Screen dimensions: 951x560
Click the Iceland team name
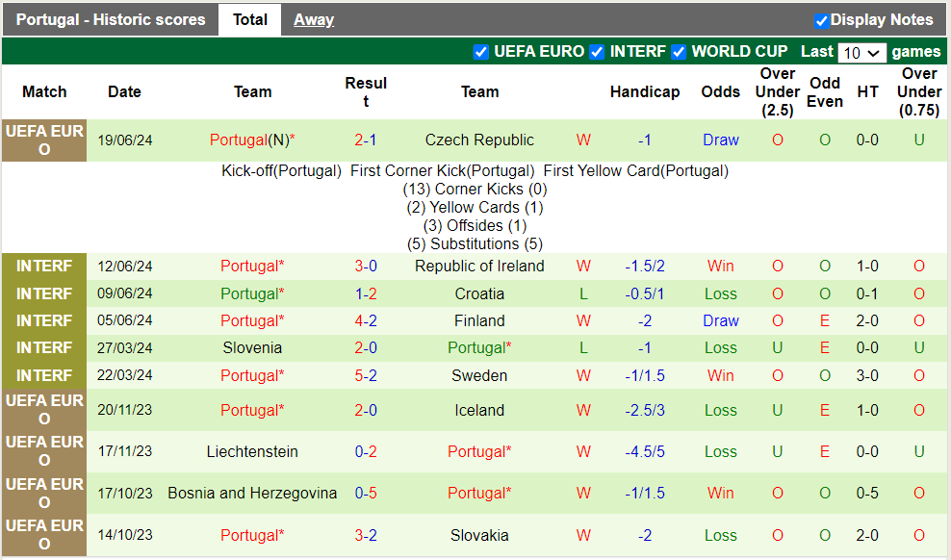(x=479, y=411)
